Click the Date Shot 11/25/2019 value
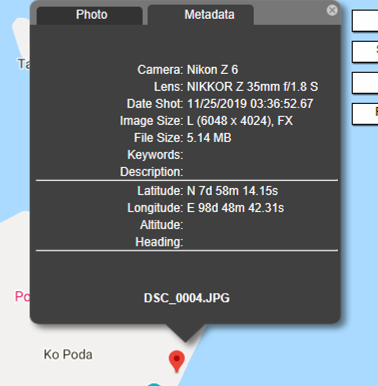The width and height of the screenshot is (378, 386). [250, 104]
